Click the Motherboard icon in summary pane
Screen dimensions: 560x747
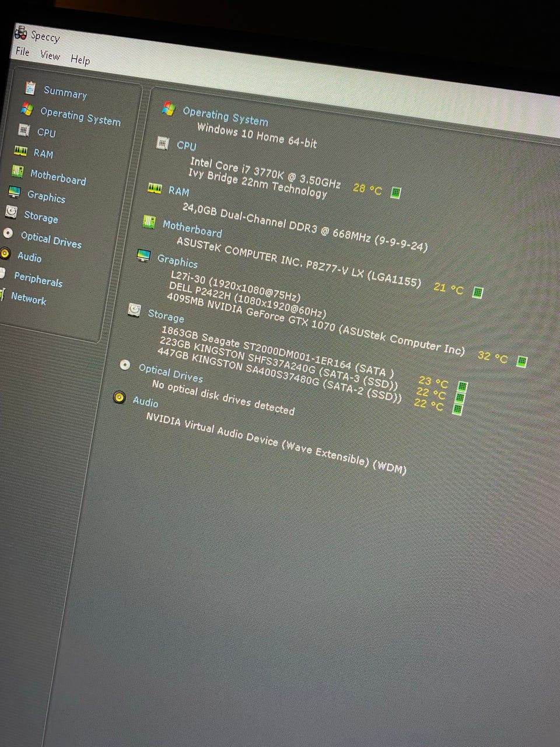pyautogui.click(x=149, y=222)
